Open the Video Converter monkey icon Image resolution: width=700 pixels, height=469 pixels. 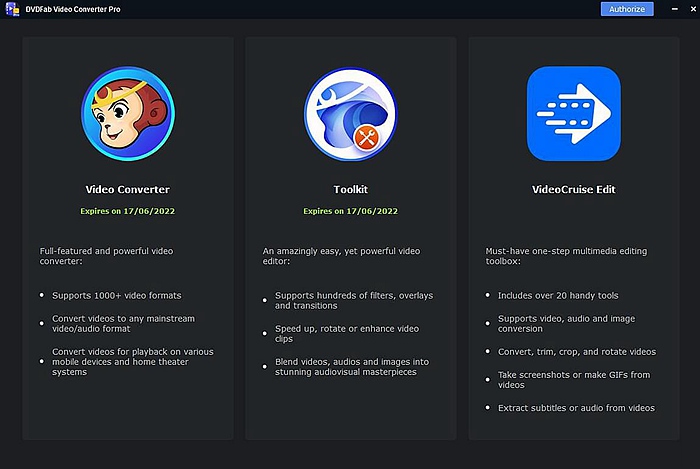pos(128,113)
